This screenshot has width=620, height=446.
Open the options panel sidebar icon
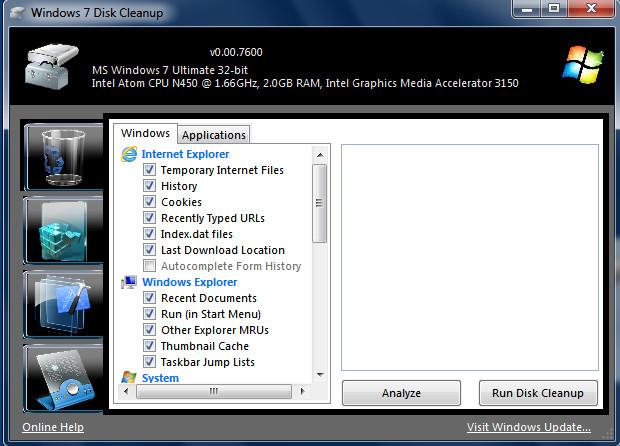tap(63, 378)
